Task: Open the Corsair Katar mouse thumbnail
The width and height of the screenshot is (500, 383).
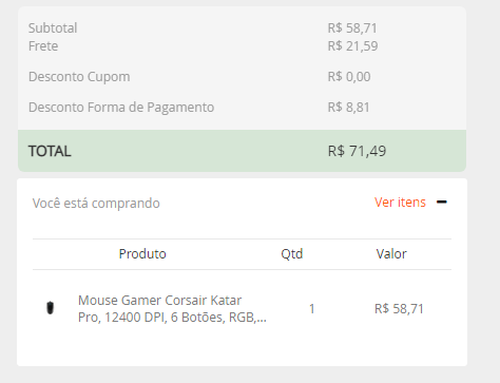Action: (50, 308)
